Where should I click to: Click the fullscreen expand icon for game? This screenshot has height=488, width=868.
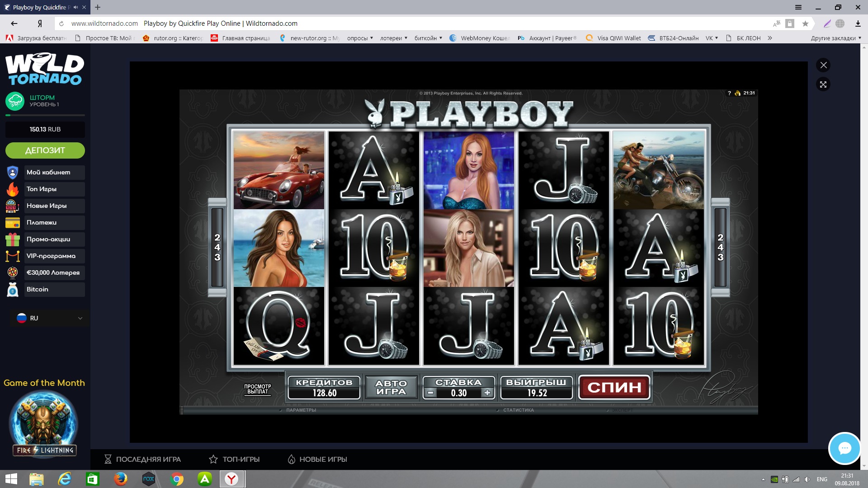823,84
